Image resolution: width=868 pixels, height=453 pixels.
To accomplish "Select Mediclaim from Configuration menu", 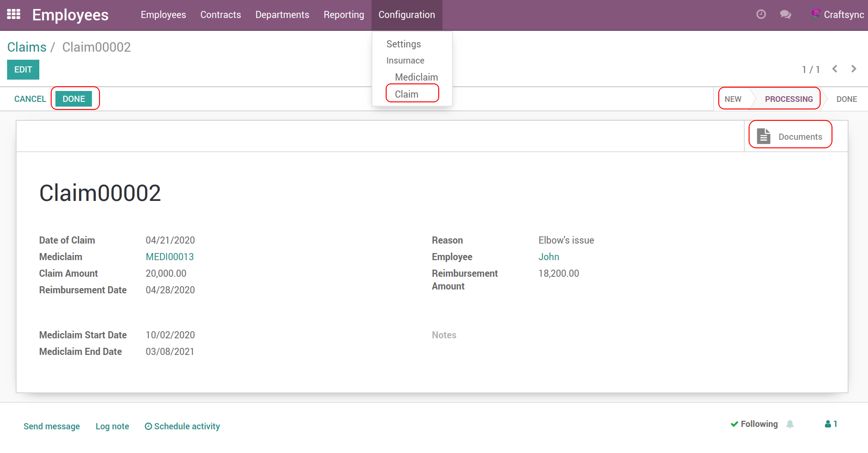I will 416,77.
